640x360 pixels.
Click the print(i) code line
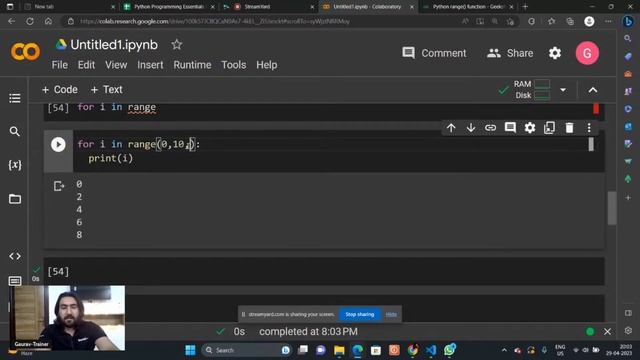pos(111,158)
